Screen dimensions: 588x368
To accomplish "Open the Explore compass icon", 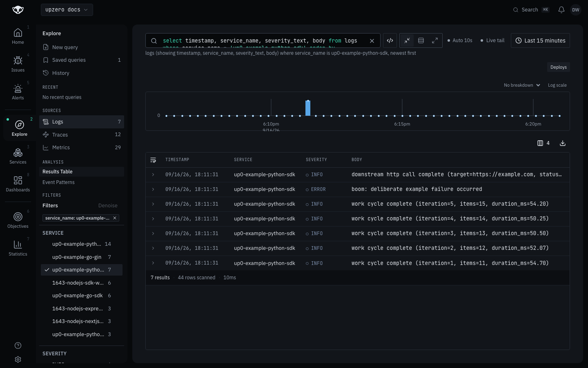I will pos(19,128).
